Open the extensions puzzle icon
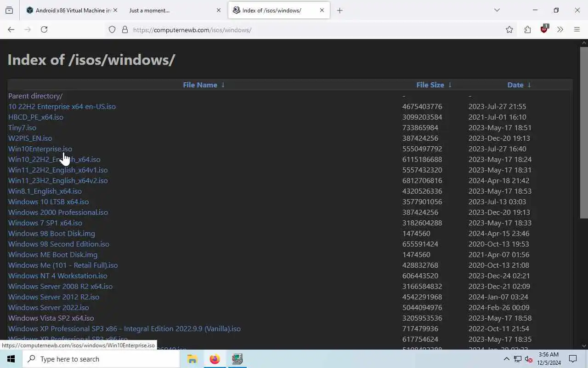The width and height of the screenshot is (588, 368). (527, 30)
